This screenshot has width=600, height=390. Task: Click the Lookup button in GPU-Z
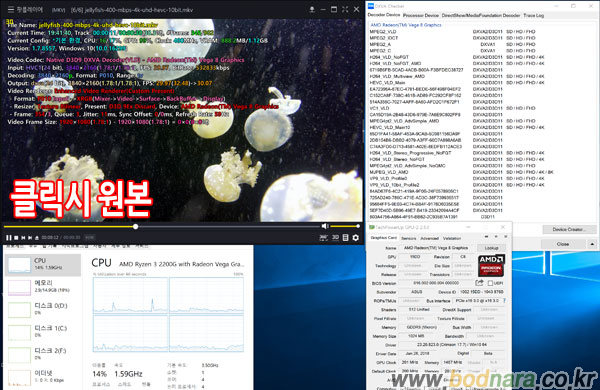pyautogui.click(x=491, y=248)
